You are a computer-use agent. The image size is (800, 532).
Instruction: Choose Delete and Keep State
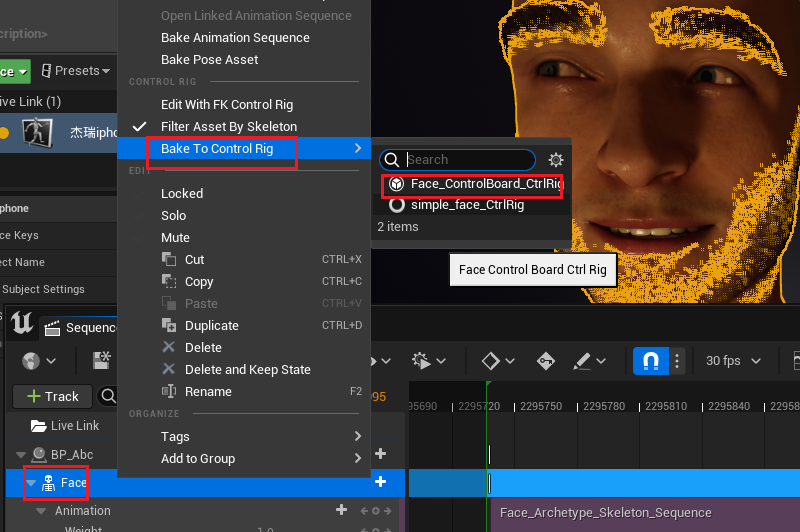pos(247,369)
